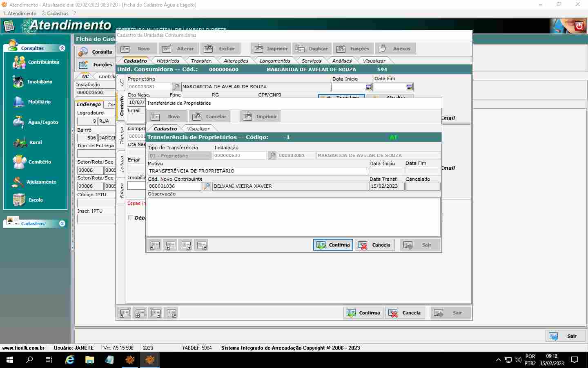Expand the Cadastros panel

[62, 224]
